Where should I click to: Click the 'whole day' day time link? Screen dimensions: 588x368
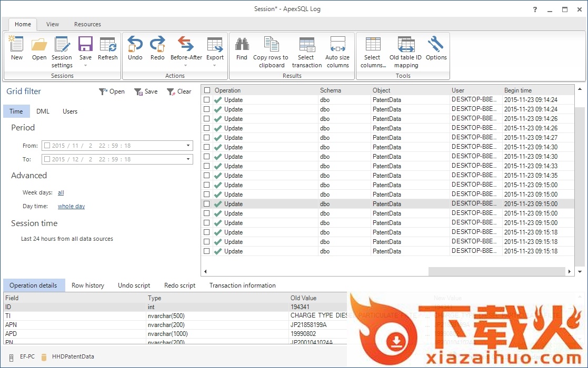tap(71, 206)
